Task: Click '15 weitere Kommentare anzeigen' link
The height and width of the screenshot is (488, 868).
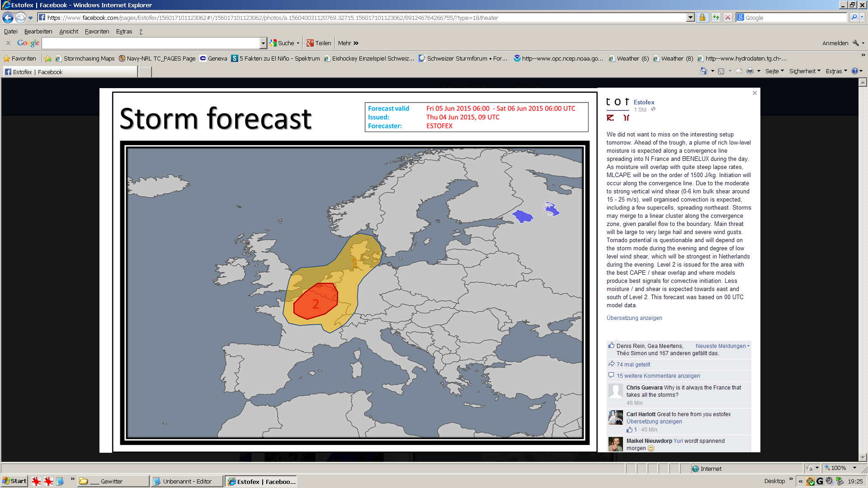Action: [658, 375]
